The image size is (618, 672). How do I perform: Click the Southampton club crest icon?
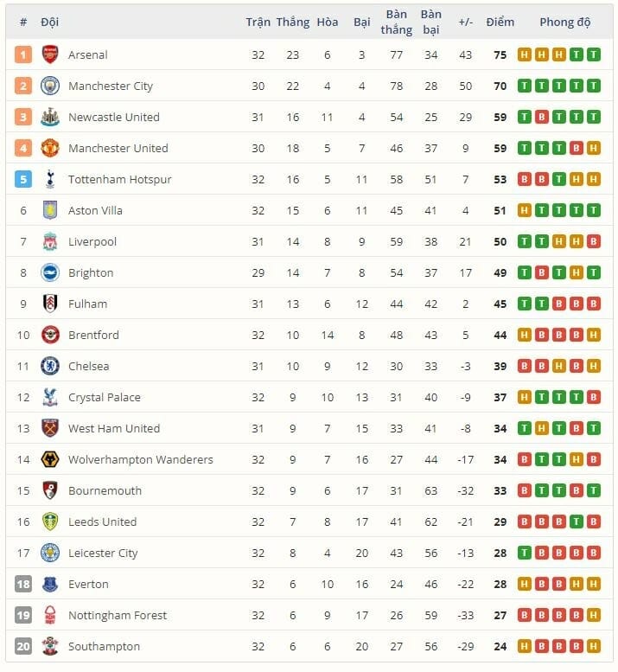coord(50,646)
